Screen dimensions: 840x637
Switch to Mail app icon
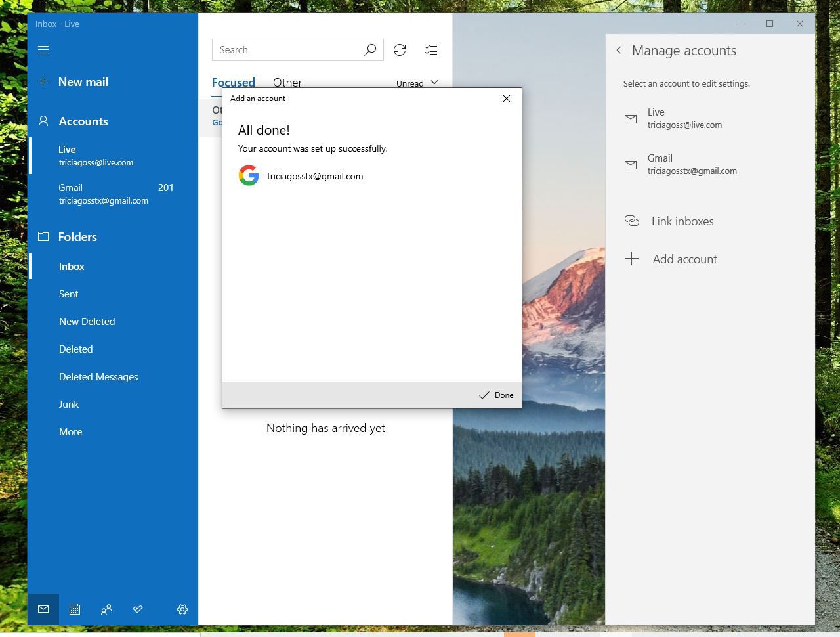point(43,609)
